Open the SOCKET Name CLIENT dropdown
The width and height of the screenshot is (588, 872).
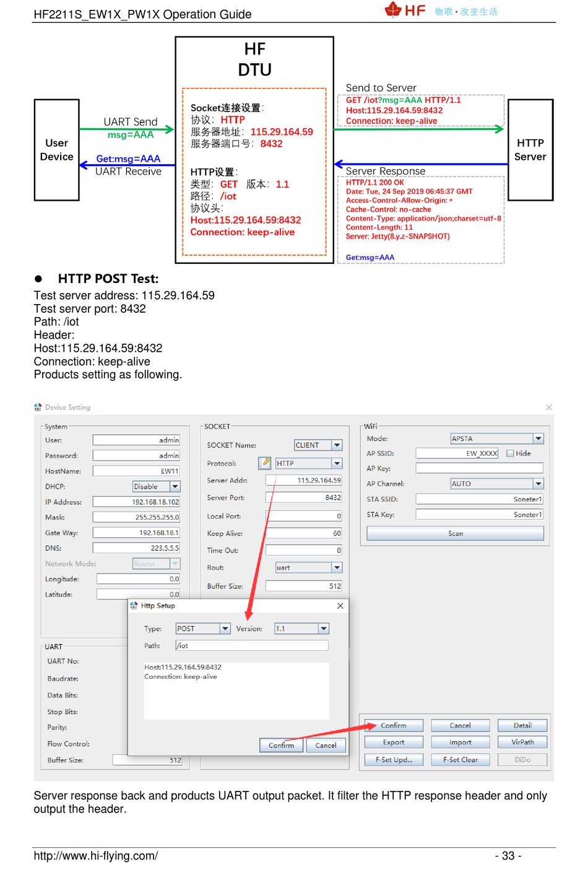click(x=337, y=445)
